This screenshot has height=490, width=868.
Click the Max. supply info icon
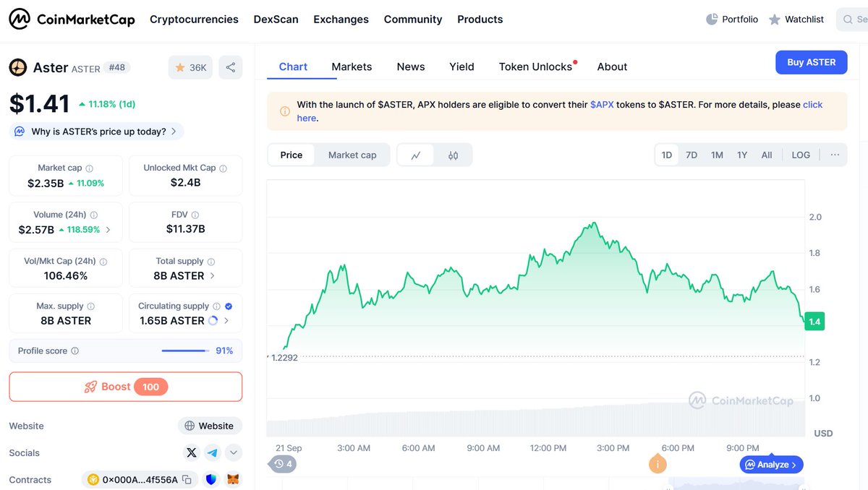[90, 306]
